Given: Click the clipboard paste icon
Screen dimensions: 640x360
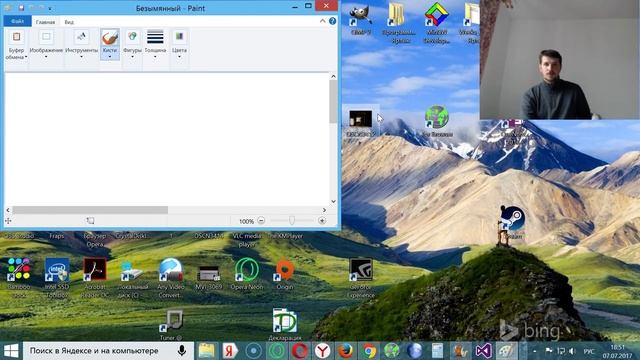Looking at the screenshot, I should coord(16,37).
